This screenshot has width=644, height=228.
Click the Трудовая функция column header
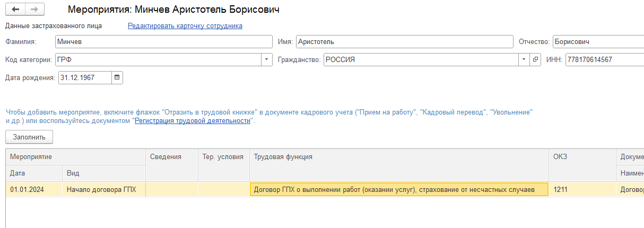coord(399,157)
